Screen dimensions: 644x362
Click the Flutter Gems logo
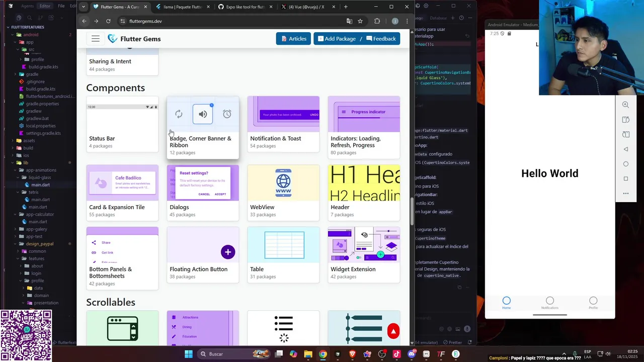(x=134, y=39)
